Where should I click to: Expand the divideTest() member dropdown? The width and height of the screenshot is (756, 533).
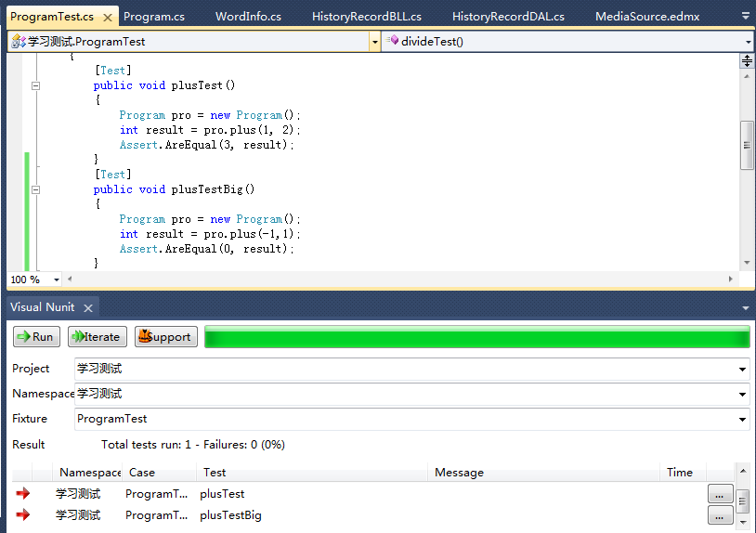(748, 42)
